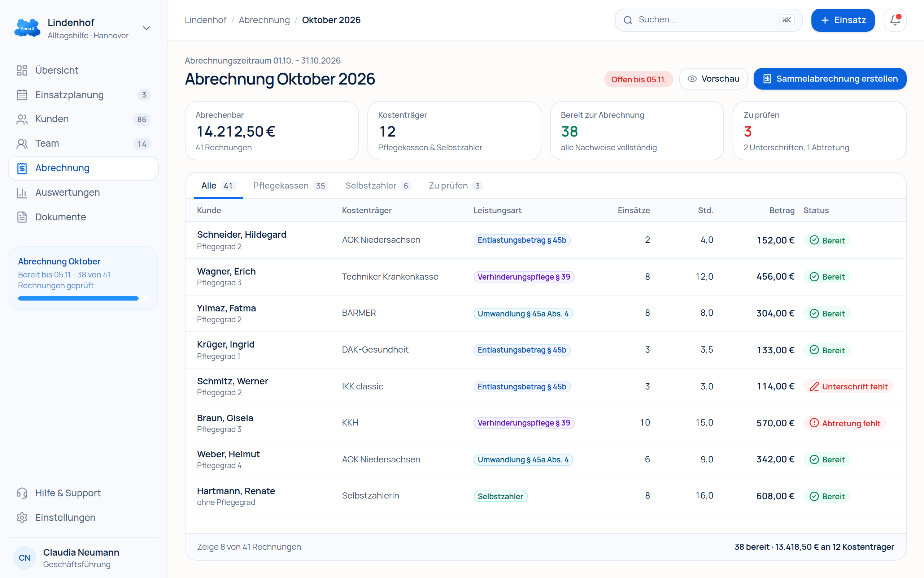Click the pen icon in Unterschrift fehlt status
Viewport: 924px width, 578px height.
pos(814,387)
